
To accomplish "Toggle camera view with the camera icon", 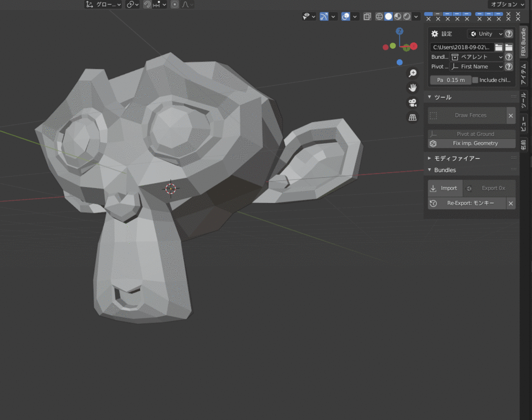I will [412, 103].
